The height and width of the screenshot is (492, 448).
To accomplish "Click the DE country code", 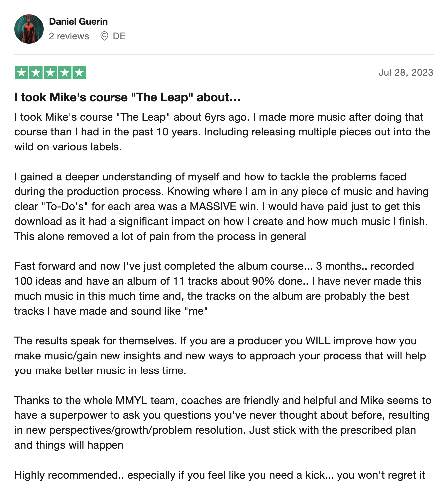I will pos(119,36).
